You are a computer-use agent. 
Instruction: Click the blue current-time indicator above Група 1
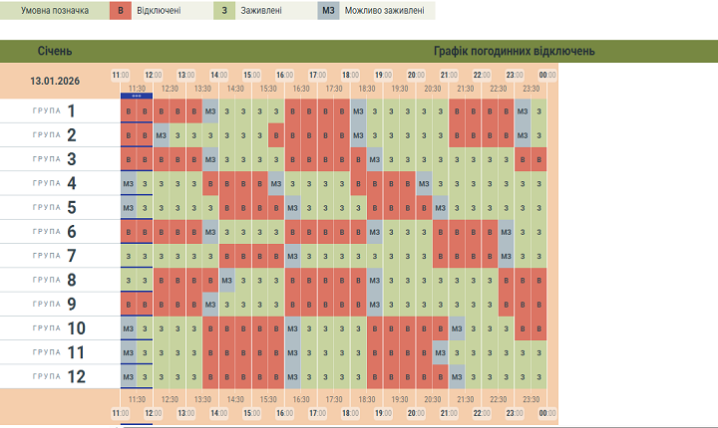click(x=136, y=96)
